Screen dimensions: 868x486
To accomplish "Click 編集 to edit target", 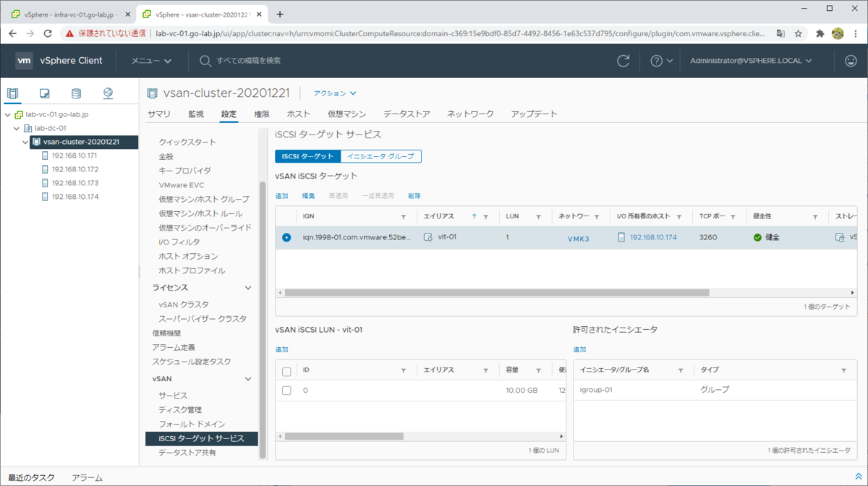I will (x=308, y=196).
